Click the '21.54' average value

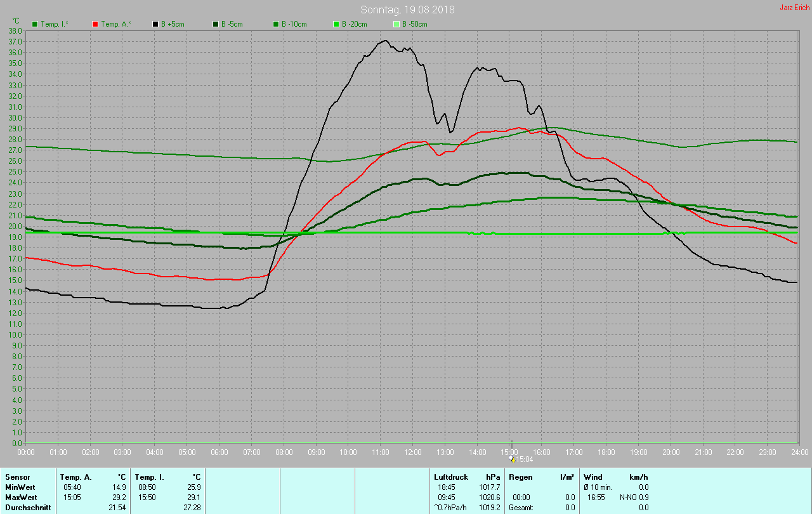click(117, 508)
